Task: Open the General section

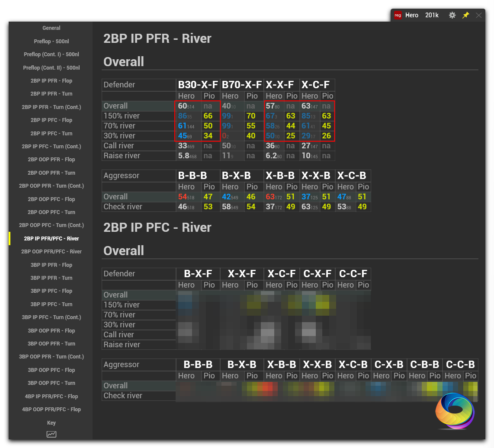Action: [x=51, y=28]
